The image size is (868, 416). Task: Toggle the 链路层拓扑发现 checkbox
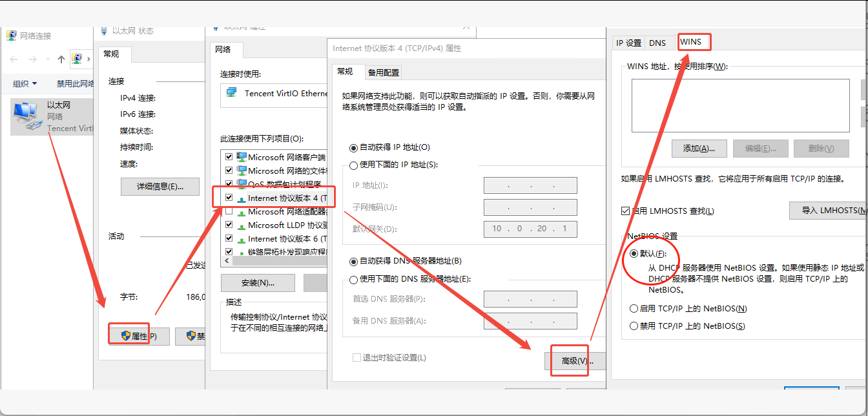point(229,252)
